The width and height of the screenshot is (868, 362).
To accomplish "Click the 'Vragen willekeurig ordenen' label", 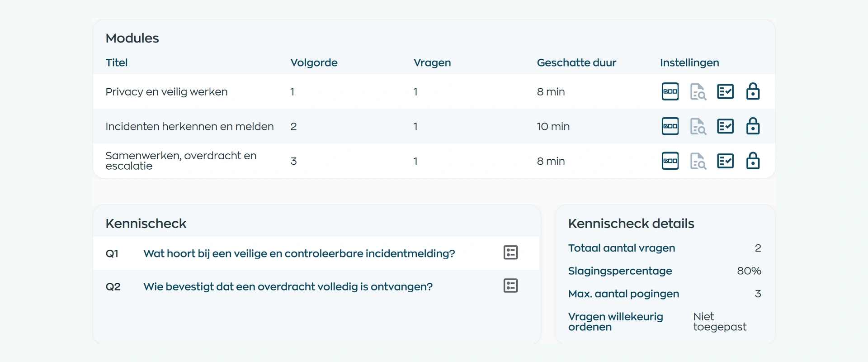I will (616, 322).
